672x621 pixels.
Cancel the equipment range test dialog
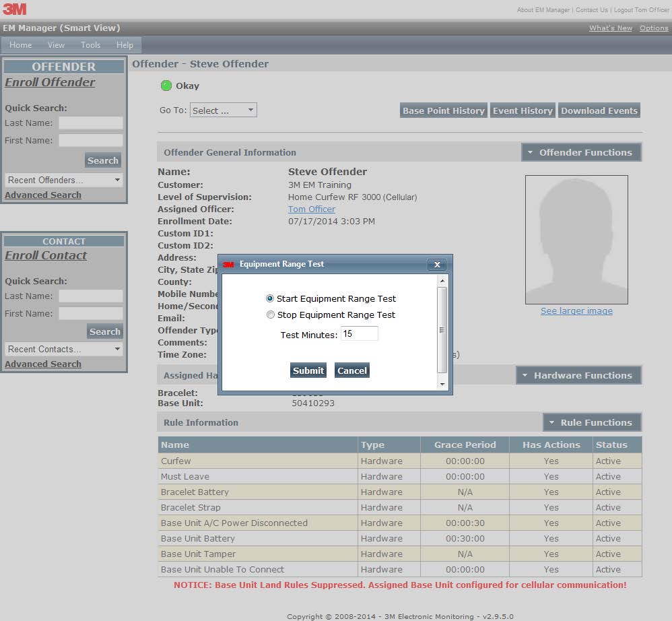352,370
